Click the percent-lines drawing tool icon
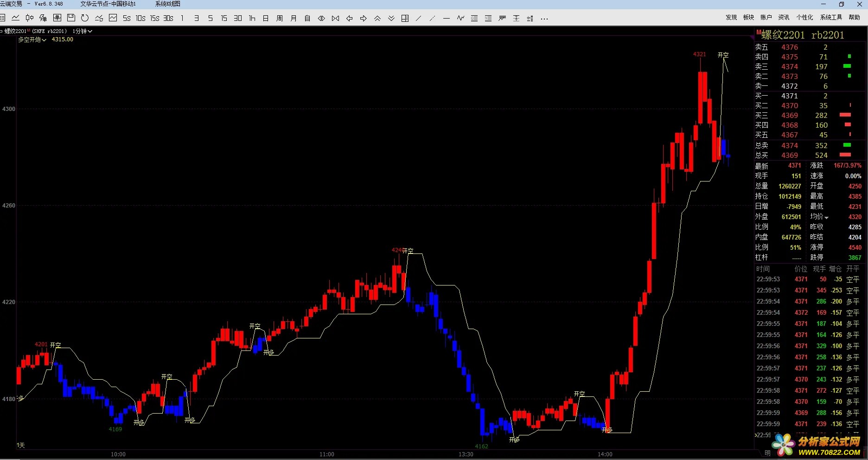Viewport: 868px width, 460px height. 488,18
